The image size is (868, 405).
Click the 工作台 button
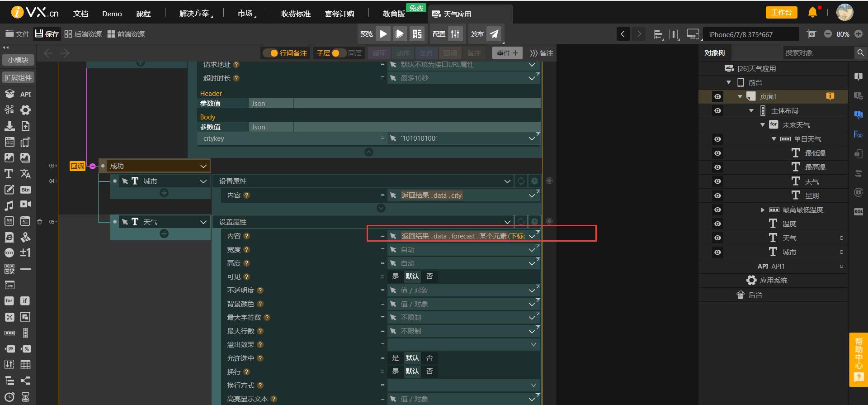pyautogui.click(x=781, y=13)
